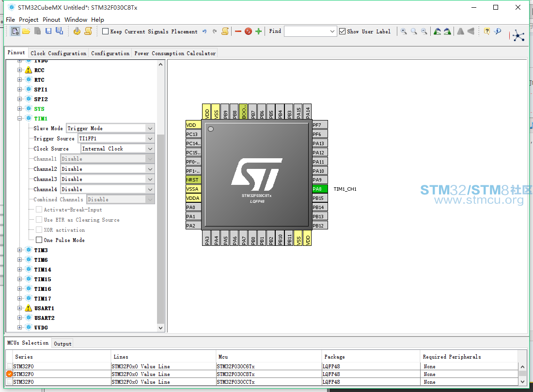Open the Slave Mode dropdown
Viewport: 533px width, 392px height.
click(x=110, y=128)
